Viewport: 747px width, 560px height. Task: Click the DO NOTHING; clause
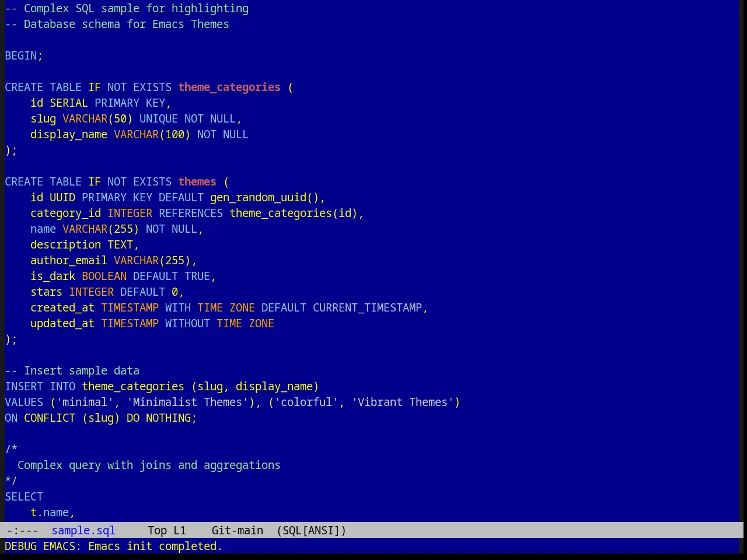(x=162, y=418)
